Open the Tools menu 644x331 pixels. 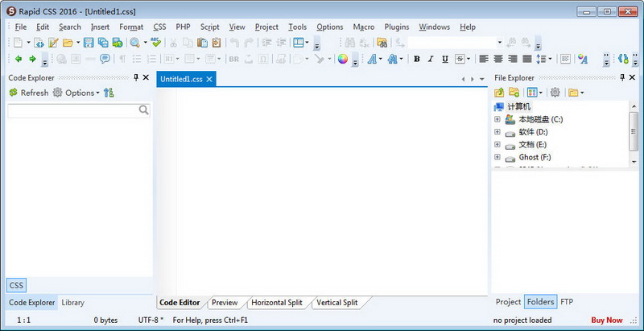tap(297, 27)
